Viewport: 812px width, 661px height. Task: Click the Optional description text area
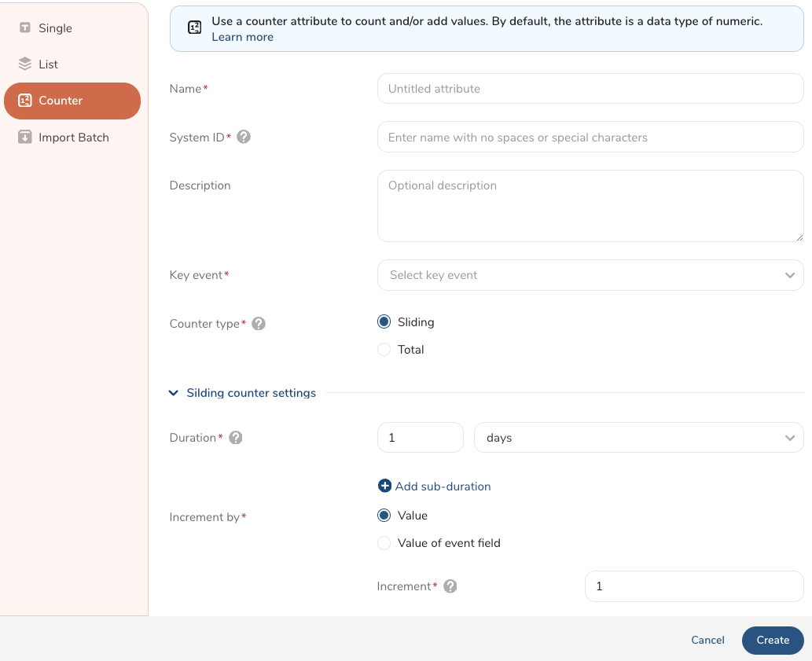tap(590, 206)
